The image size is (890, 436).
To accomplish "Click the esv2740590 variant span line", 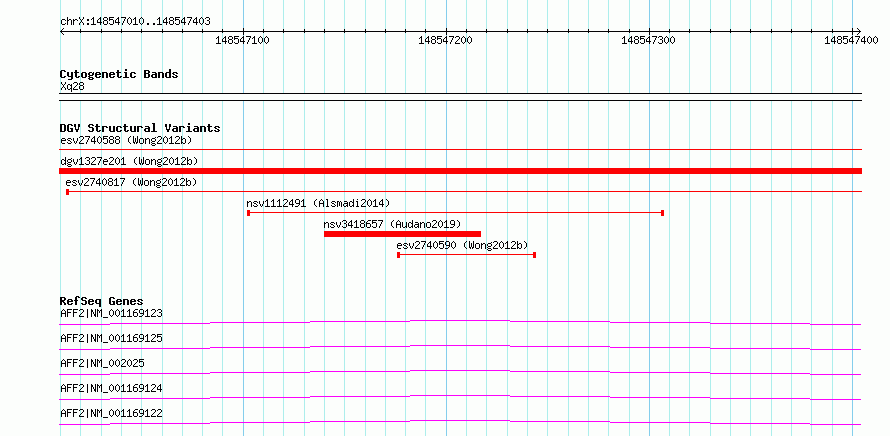I will [x=467, y=255].
